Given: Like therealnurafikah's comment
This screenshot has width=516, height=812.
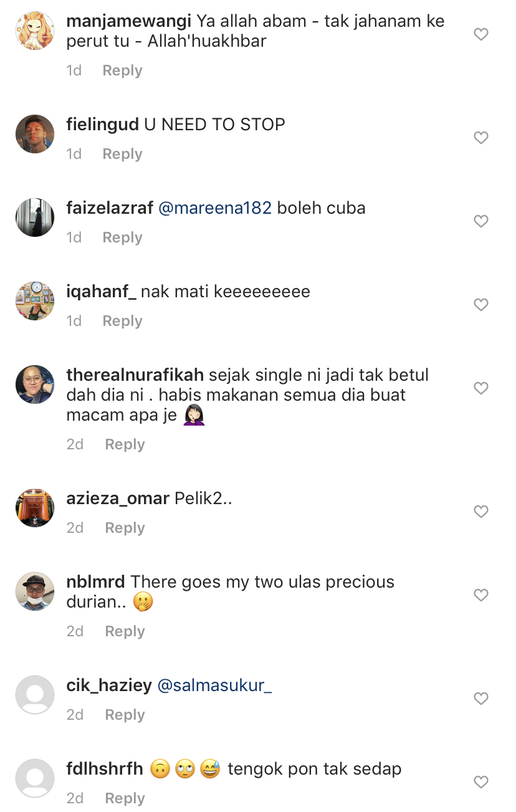Looking at the screenshot, I should (x=480, y=388).
